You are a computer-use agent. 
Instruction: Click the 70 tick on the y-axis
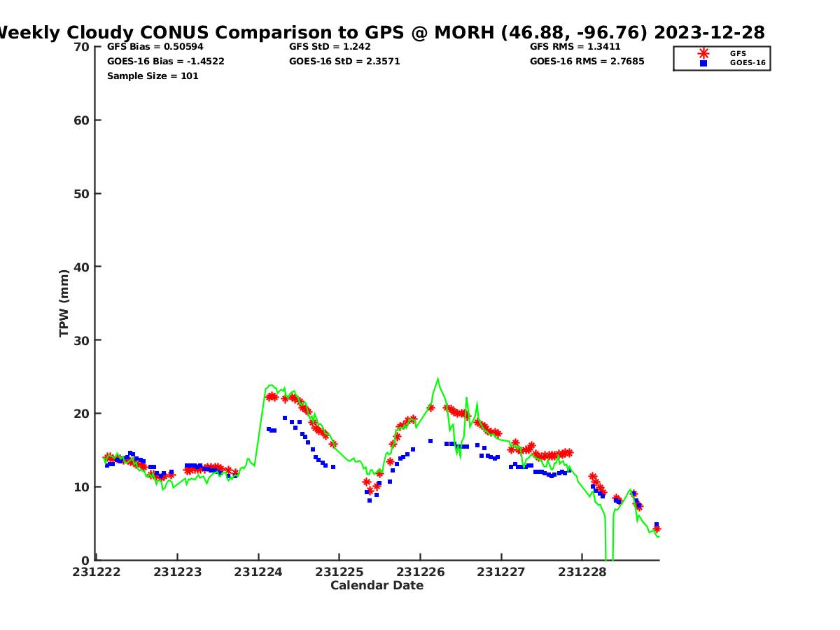click(x=82, y=47)
